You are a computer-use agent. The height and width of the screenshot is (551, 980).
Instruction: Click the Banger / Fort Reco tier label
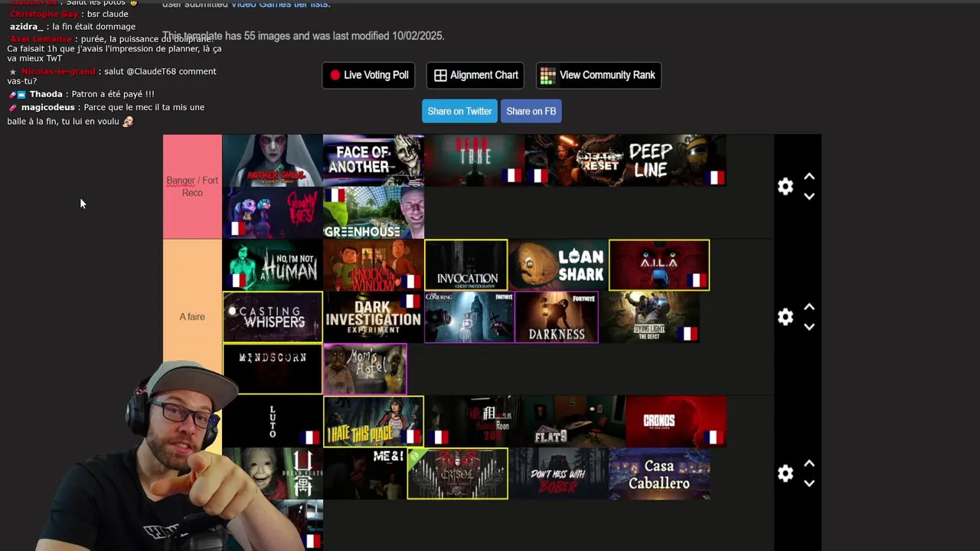click(192, 187)
